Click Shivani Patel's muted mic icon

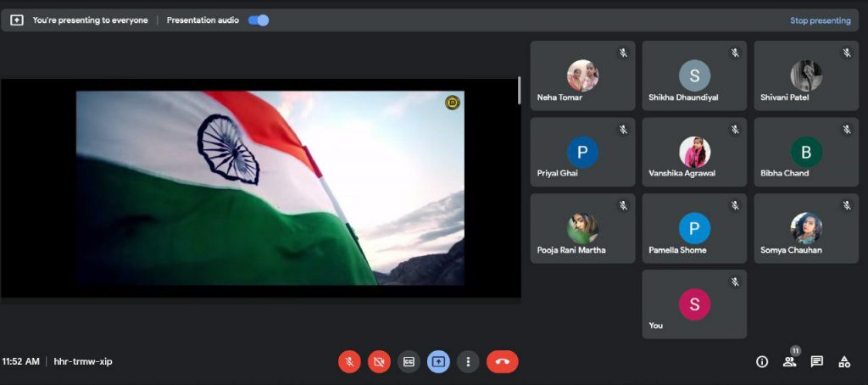847,53
